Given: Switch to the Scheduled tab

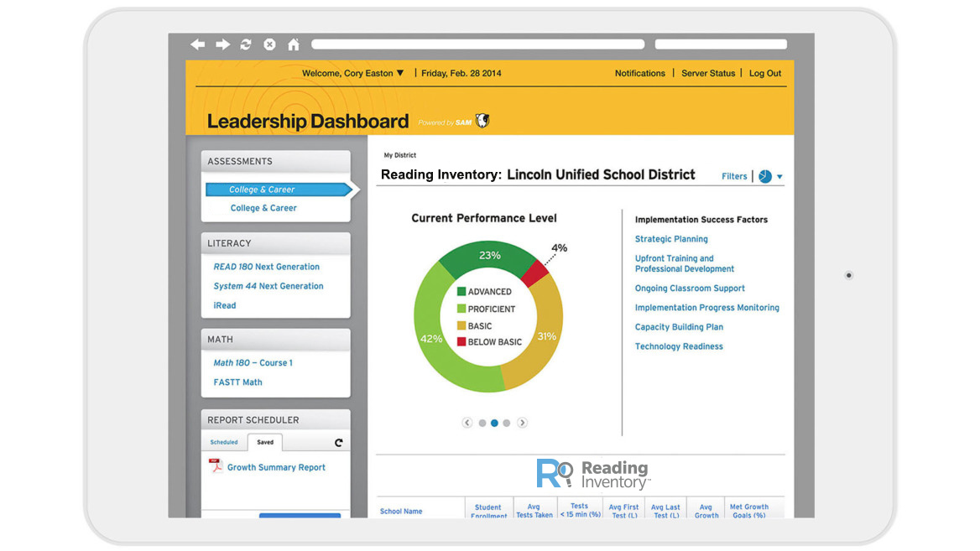Looking at the screenshot, I should (224, 442).
